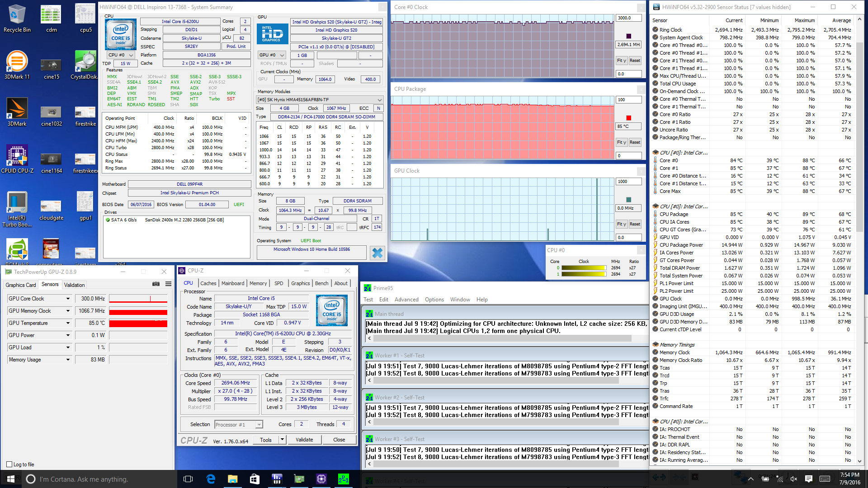Click the HWiNFO Sensor Status vertical scrollbar
Viewport: 868px width, 488px height.
(x=859, y=239)
